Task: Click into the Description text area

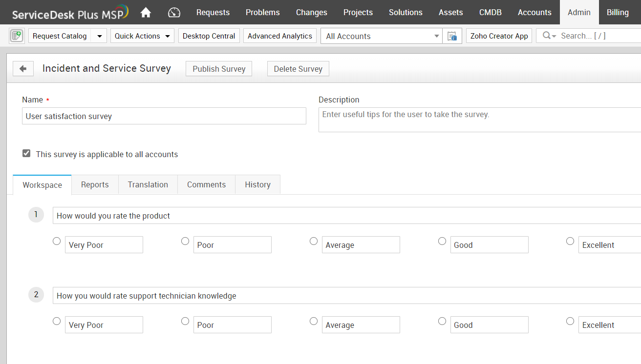Action: point(479,120)
